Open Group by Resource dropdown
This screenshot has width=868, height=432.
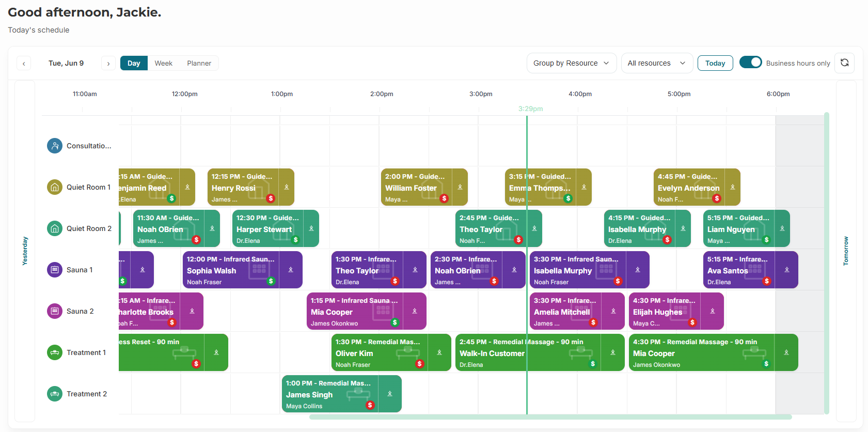pyautogui.click(x=571, y=63)
